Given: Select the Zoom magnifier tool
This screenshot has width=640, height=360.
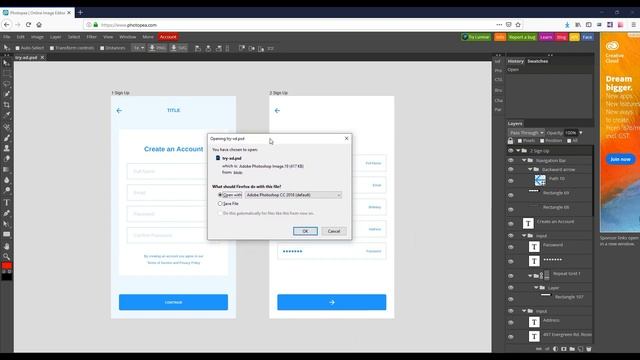Looking at the screenshot, I should pos(6,256).
